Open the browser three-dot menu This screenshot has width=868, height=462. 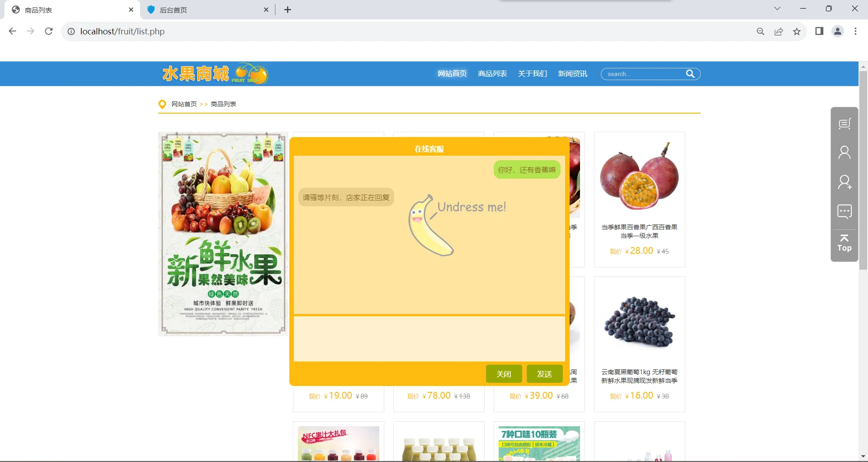[x=855, y=31]
